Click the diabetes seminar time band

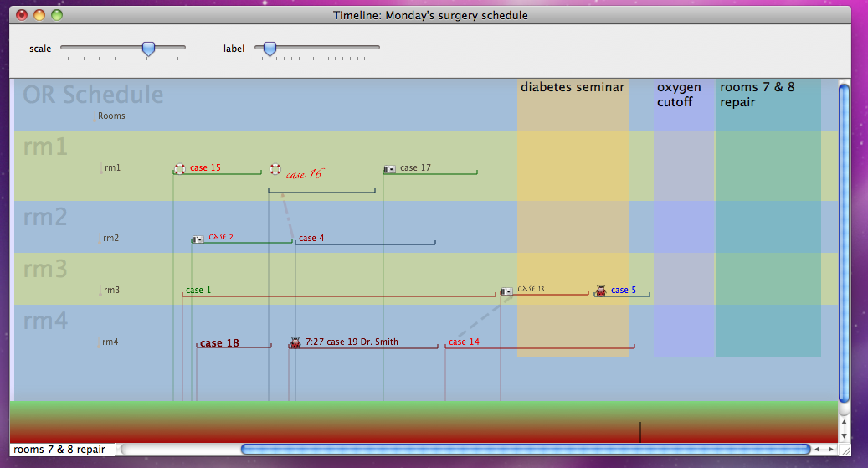pos(573,218)
